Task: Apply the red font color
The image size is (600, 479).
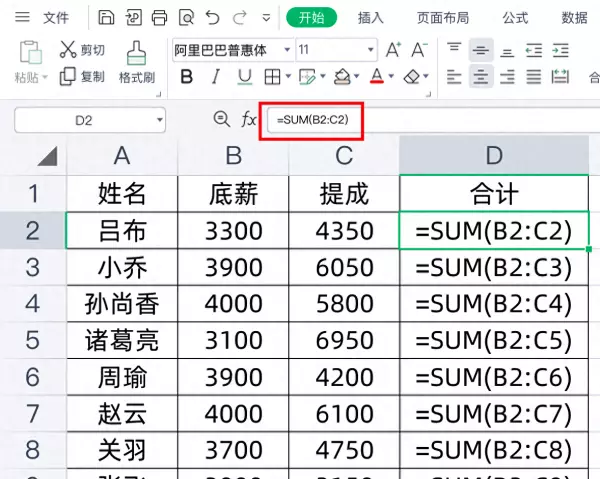Action: (377, 77)
